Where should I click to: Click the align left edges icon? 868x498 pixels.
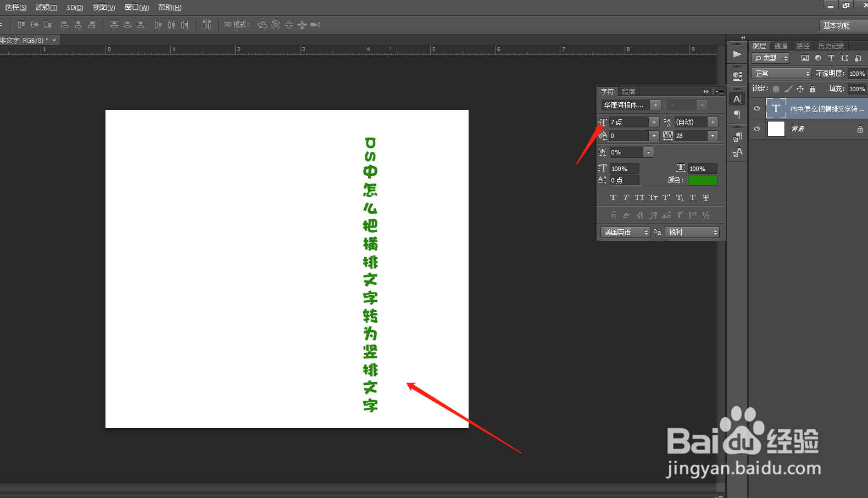click(x=65, y=25)
